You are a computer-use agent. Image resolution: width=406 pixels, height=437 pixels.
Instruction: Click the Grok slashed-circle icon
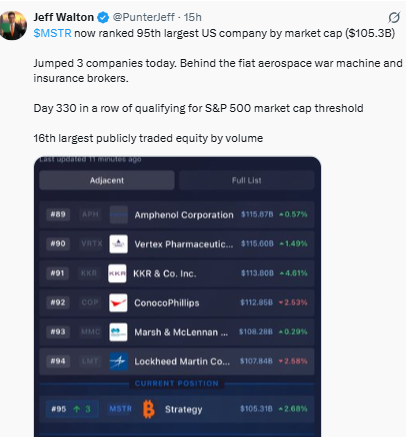pos(394,18)
